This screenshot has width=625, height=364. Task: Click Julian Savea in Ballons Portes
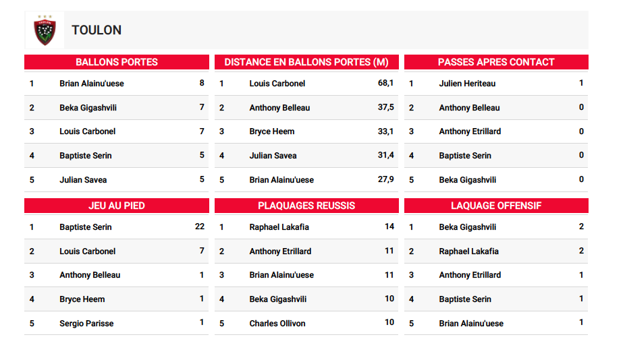point(83,179)
